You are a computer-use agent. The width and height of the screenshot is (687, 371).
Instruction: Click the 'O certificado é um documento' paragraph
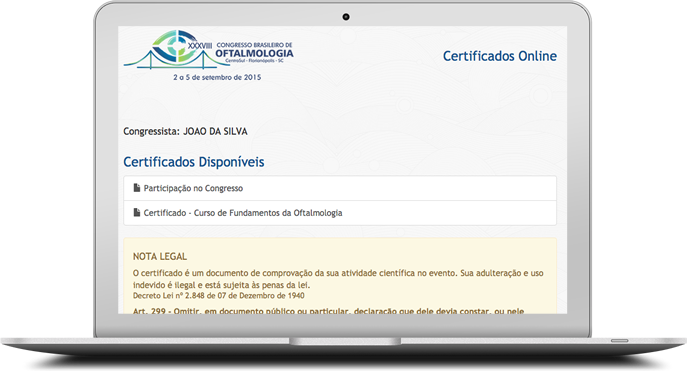pos(338,279)
